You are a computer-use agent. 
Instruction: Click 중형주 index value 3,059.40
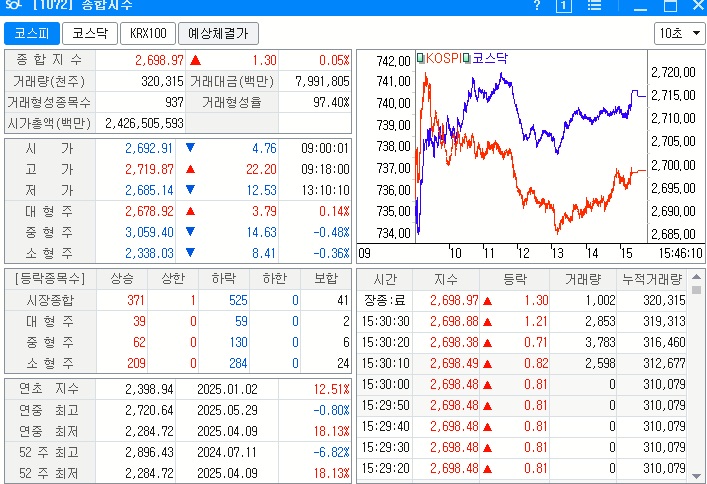point(149,232)
